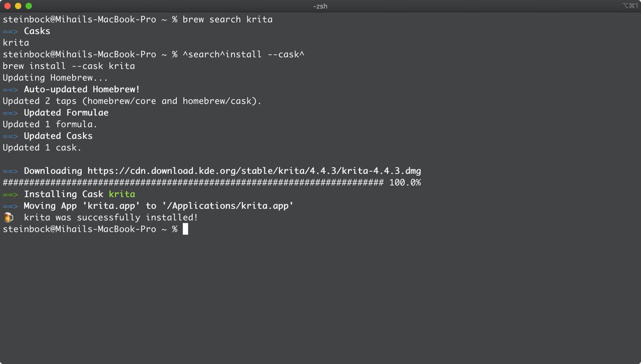The image size is (641, 364).
Task: Click the blue arrow before 'Downloading'
Action: pos(11,171)
